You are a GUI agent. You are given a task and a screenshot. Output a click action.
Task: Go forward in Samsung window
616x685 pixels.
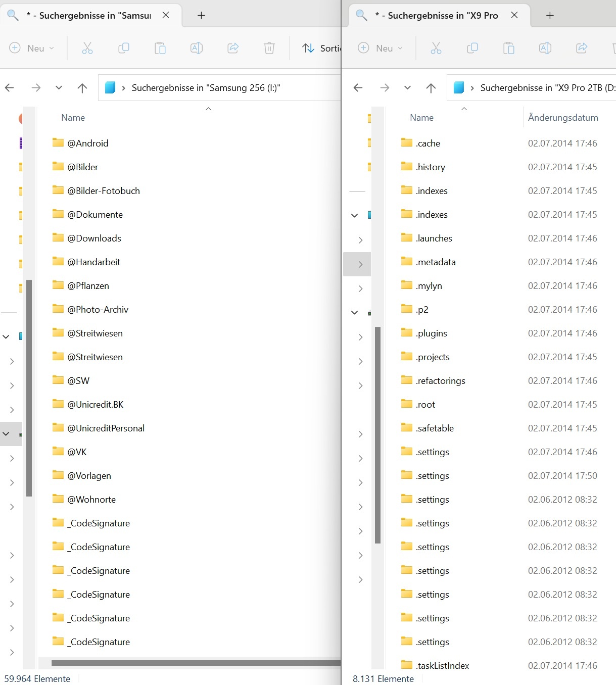point(36,88)
